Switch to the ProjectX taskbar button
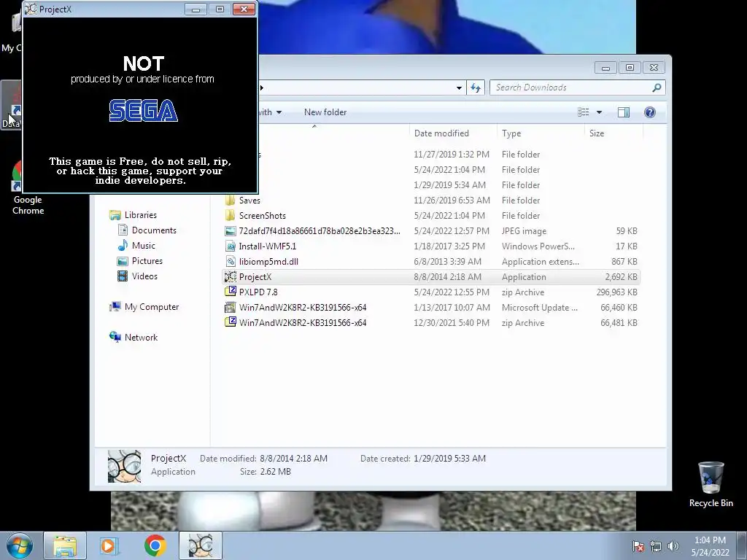 coord(201,545)
